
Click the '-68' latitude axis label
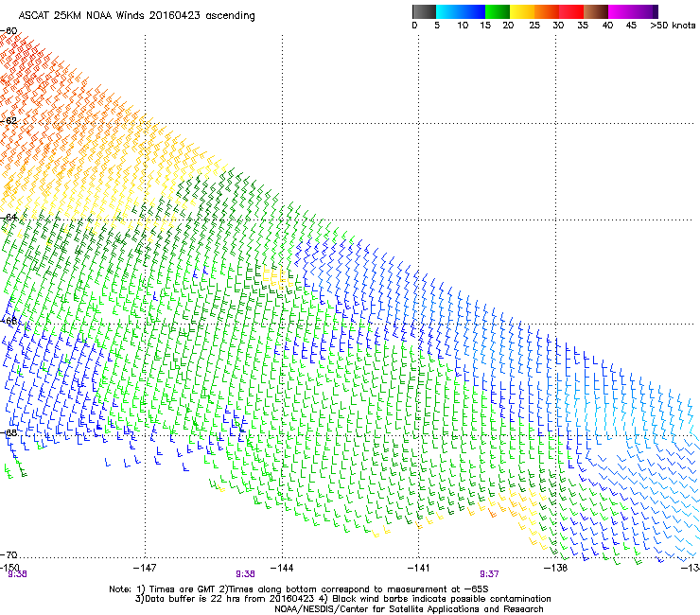pos(9,432)
